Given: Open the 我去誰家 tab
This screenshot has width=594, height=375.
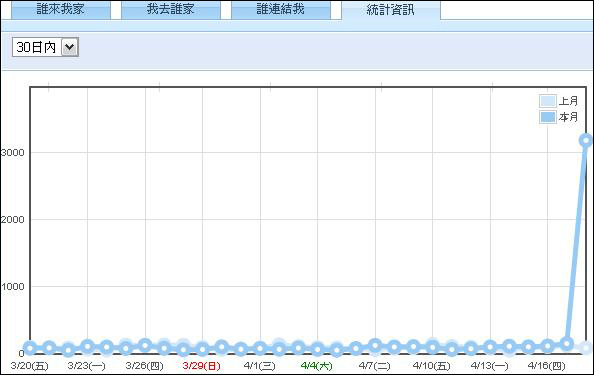Looking at the screenshot, I should coord(171,9).
